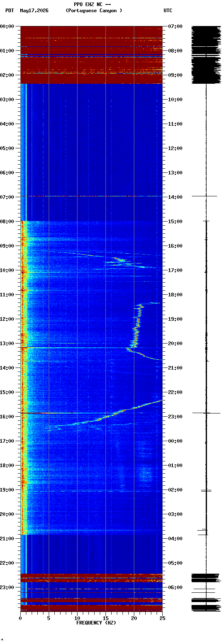This screenshot has width=224, height=644.
Task: Click the 'May17,2026' date label
Action: [x=34, y=11]
